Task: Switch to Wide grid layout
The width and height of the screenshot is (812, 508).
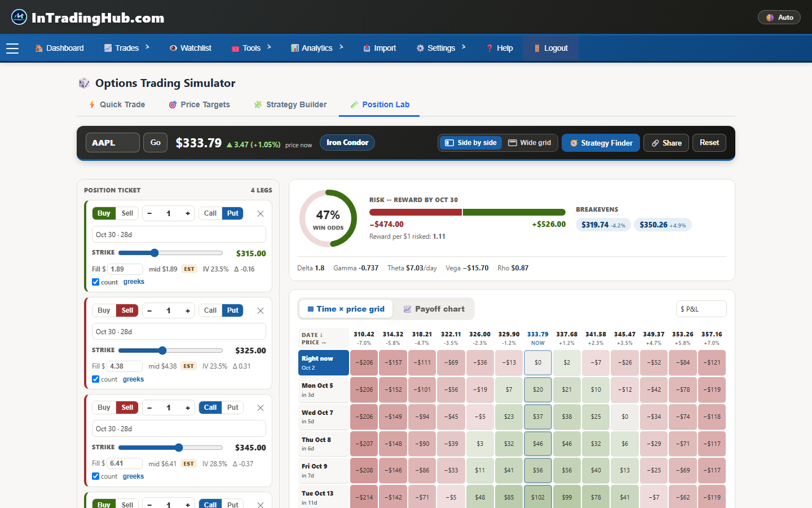Action: 529,143
